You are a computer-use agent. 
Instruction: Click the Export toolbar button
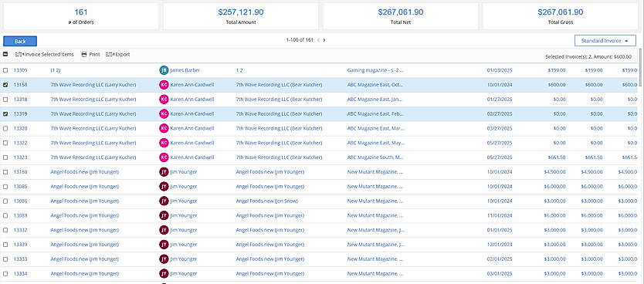click(118, 54)
